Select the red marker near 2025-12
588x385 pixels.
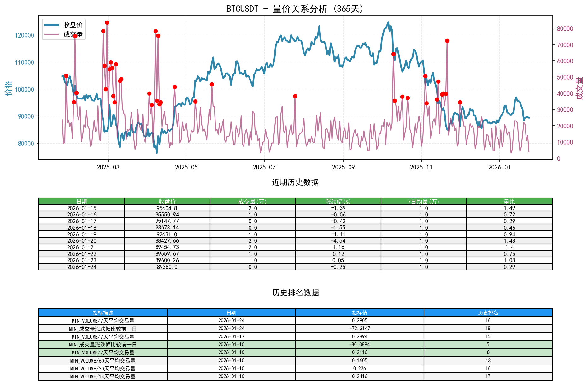(460, 102)
